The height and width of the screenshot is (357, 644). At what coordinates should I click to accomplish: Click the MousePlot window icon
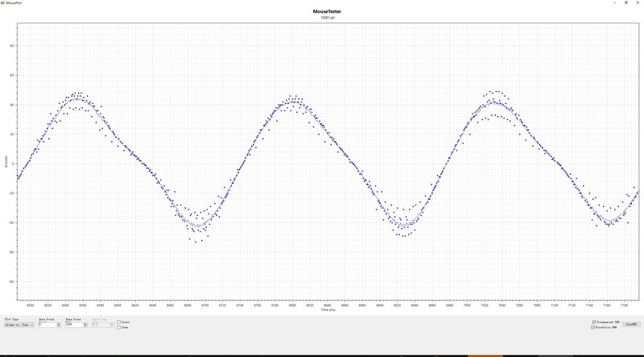coord(2,2)
